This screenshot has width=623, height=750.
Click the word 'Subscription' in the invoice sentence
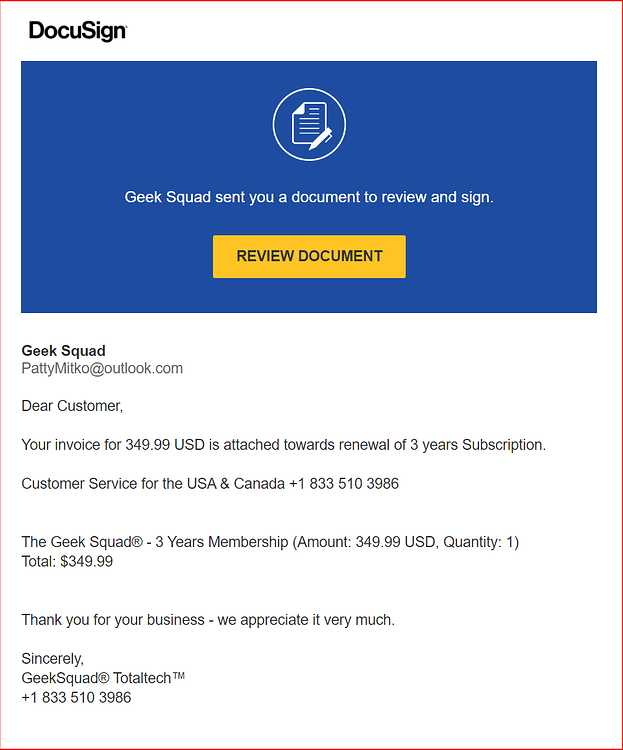click(504, 445)
